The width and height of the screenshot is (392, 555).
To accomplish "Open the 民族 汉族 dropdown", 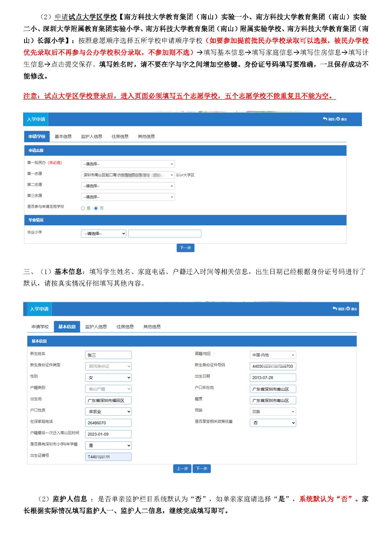I will point(273,411).
